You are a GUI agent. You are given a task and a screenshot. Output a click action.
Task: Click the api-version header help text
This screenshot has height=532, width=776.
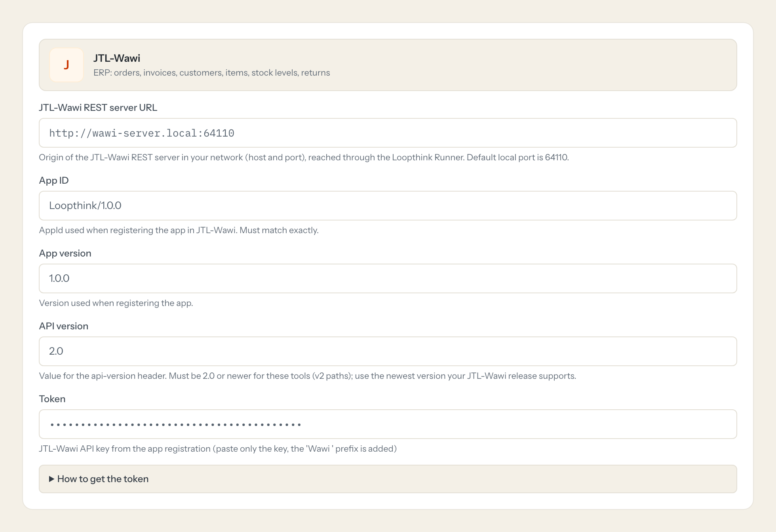(x=308, y=376)
